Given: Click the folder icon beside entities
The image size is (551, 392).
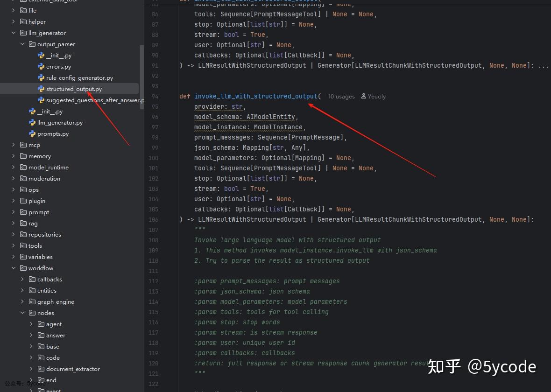Looking at the screenshot, I should click(x=32, y=290).
